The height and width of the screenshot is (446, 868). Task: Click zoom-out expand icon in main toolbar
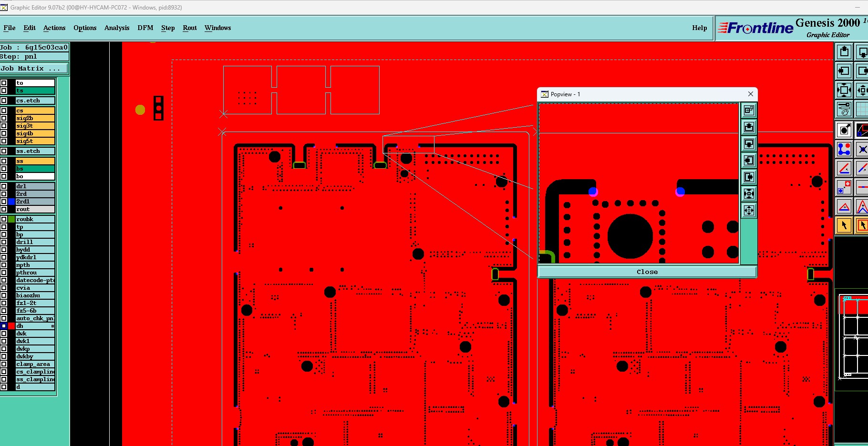point(844,90)
